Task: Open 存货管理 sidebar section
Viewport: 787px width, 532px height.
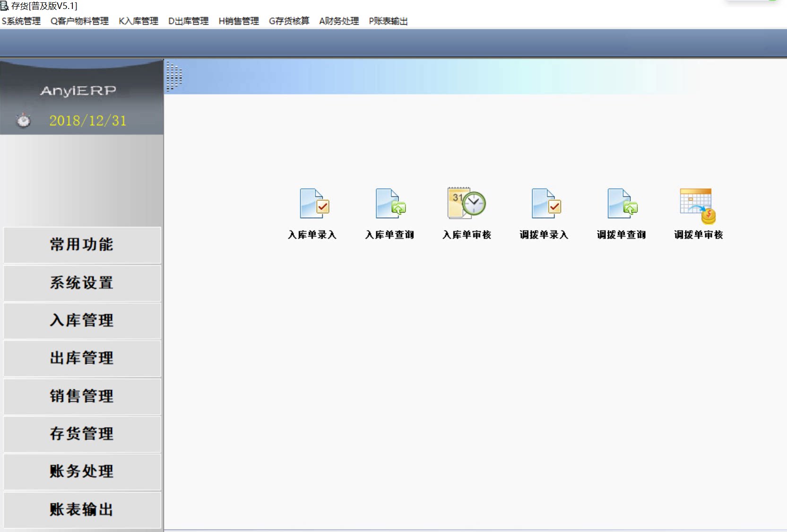Action: click(82, 434)
